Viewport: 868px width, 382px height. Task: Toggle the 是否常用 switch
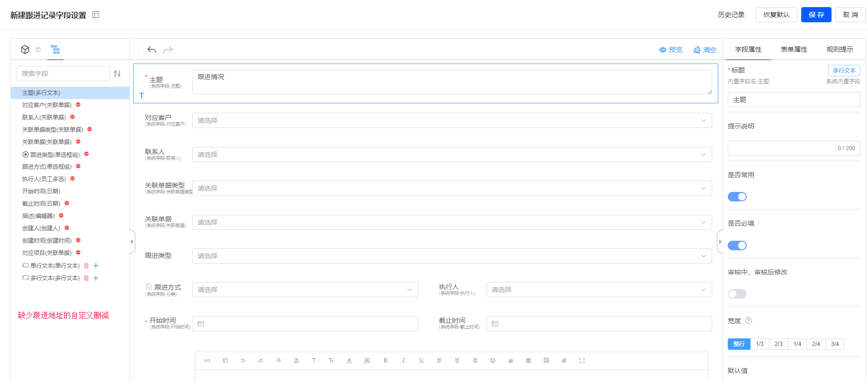pos(737,197)
